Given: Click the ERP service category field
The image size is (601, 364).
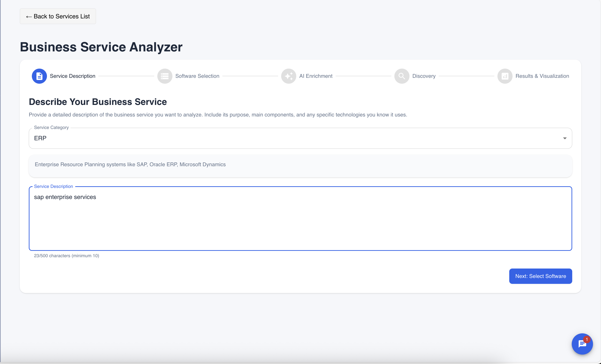Looking at the screenshot, I should 300,138.
